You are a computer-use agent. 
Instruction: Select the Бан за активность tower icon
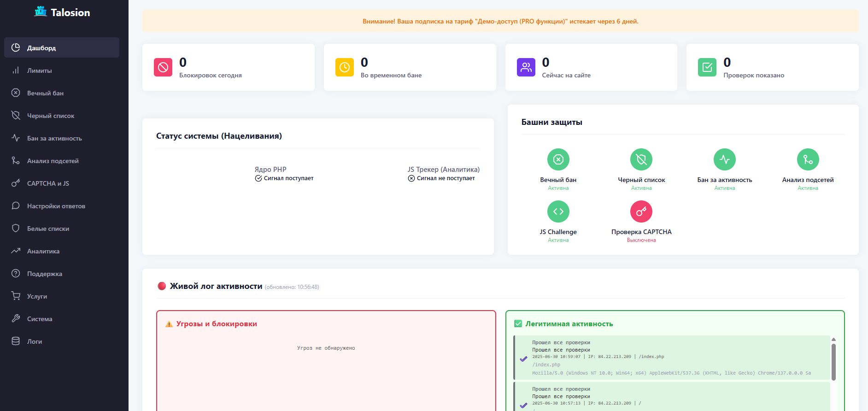click(x=724, y=159)
